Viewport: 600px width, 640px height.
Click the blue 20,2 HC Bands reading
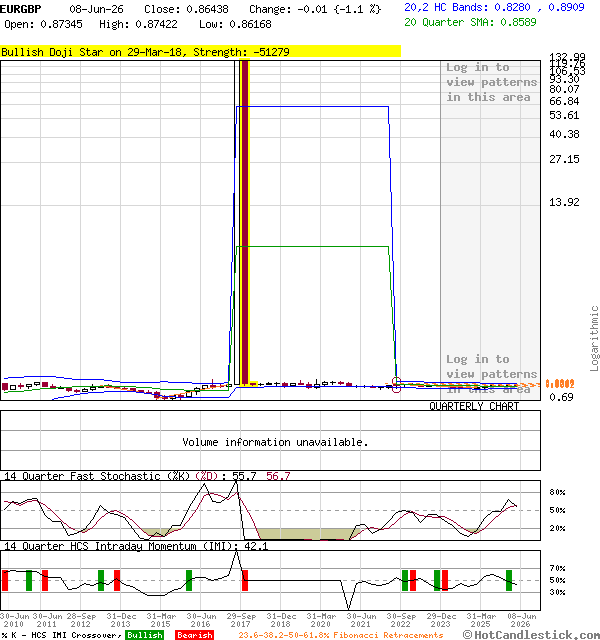pyautogui.click(x=494, y=7)
